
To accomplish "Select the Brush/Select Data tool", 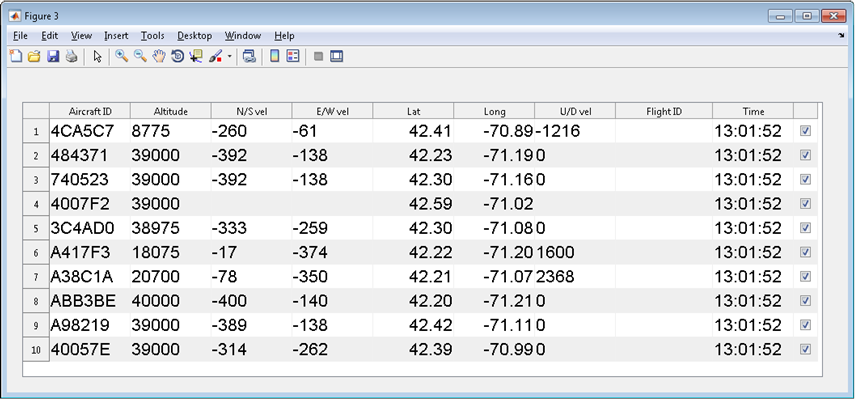I will click(x=216, y=56).
